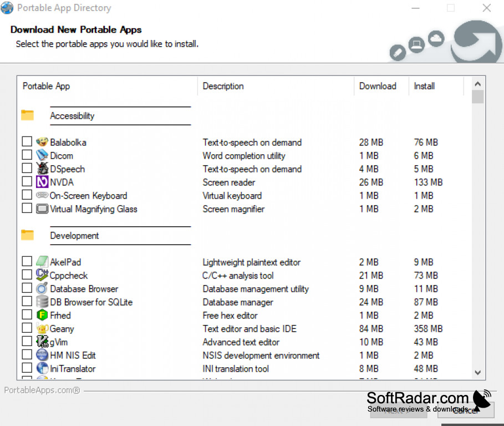The image size is (504, 426).
Task: Click the Download column header
Action: [381, 86]
